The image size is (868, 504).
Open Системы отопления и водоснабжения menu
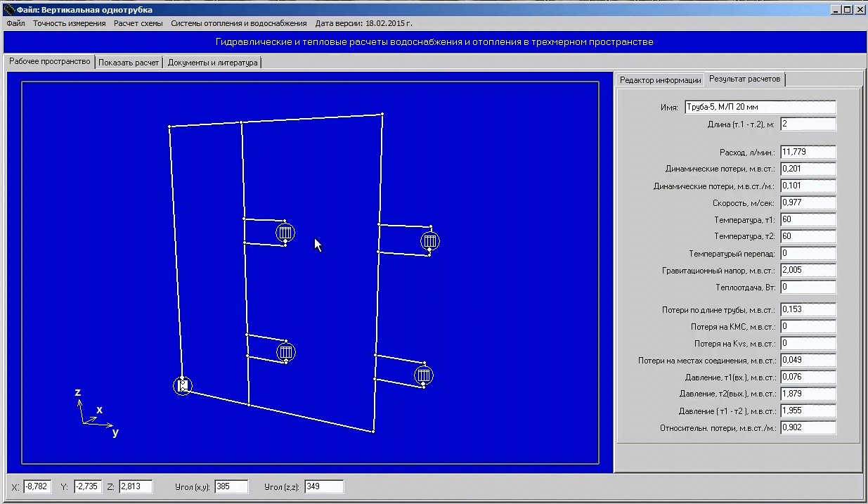tap(239, 23)
